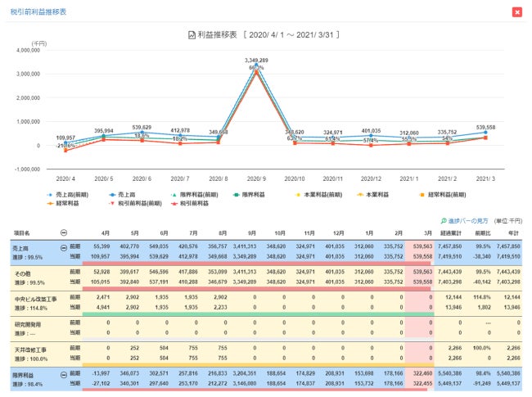Select the その他 row label
Image resolution: width=532 pixels, height=397 pixels.
pyautogui.click(x=23, y=273)
